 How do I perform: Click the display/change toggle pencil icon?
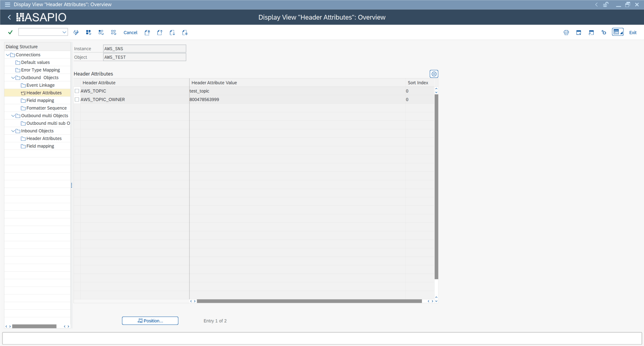(x=76, y=33)
